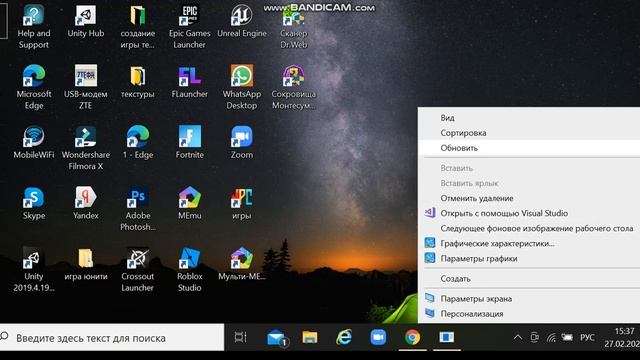The width and height of the screenshot is (640, 360).
Task: Launch Wondershare Filmora X icon
Action: click(86, 148)
